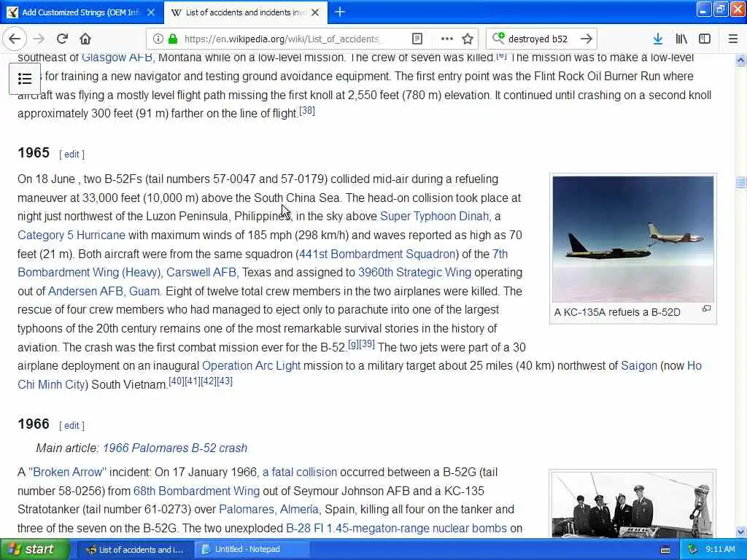Click the page scrollbar up arrow
The image size is (747, 560).
[x=741, y=61]
